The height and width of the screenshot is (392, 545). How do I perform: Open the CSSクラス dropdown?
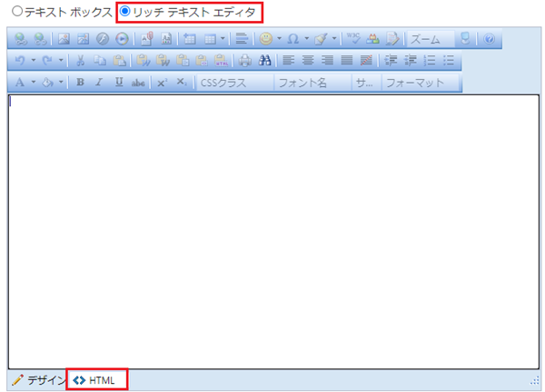(x=235, y=83)
